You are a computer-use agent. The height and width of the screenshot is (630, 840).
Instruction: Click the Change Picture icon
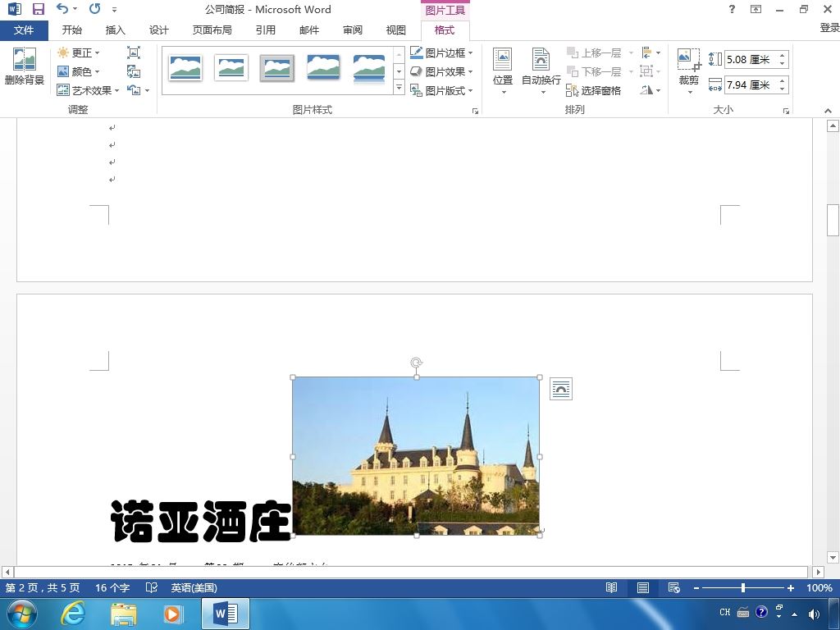pyautogui.click(x=134, y=71)
